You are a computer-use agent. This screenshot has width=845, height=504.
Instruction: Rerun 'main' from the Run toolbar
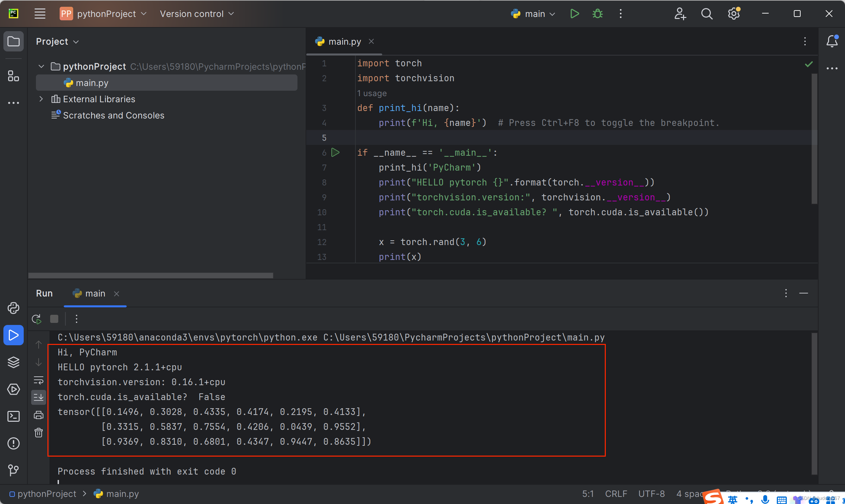tap(37, 319)
